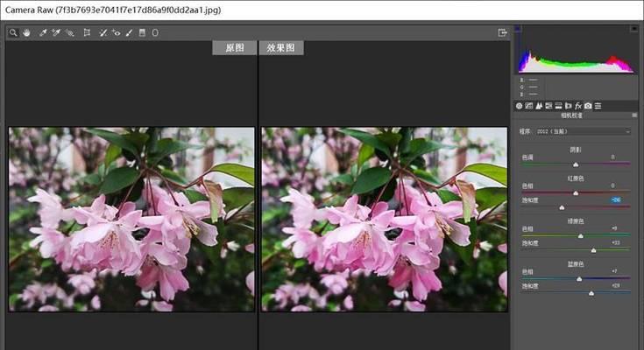Click the 阴影 section heading
The height and width of the screenshot is (350, 644).
576,150
